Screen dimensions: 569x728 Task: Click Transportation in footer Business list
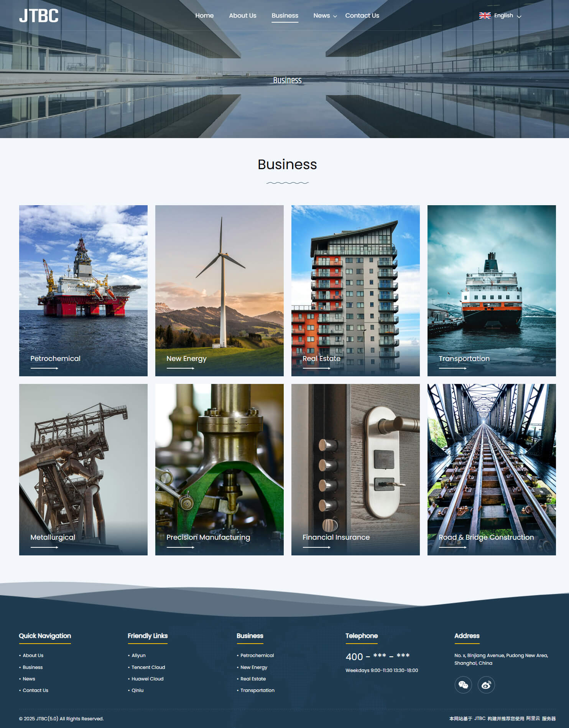[257, 690]
